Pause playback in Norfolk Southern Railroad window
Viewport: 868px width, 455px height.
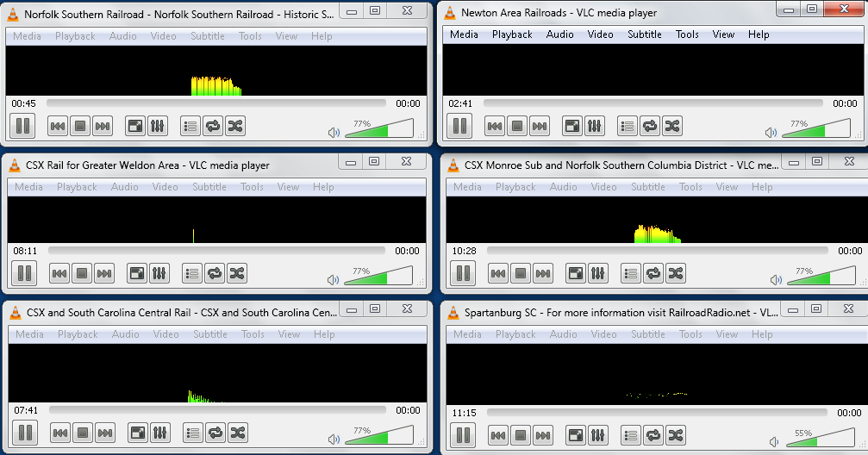[22, 126]
